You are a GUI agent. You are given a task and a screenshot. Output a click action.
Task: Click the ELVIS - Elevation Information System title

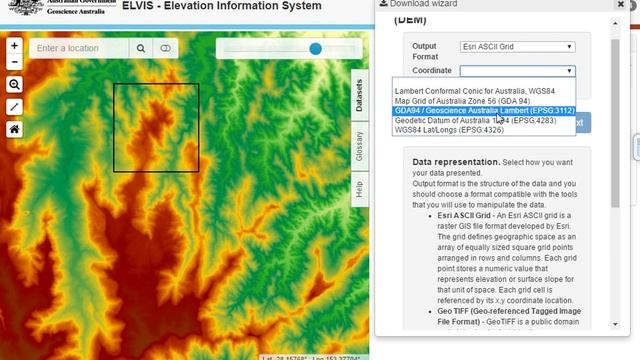pyautogui.click(x=222, y=6)
